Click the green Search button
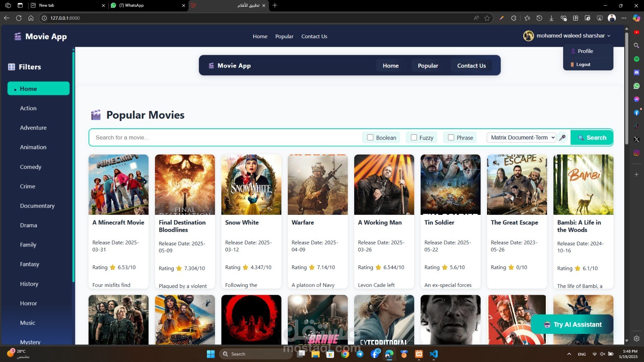The image size is (644, 362). 592,137
